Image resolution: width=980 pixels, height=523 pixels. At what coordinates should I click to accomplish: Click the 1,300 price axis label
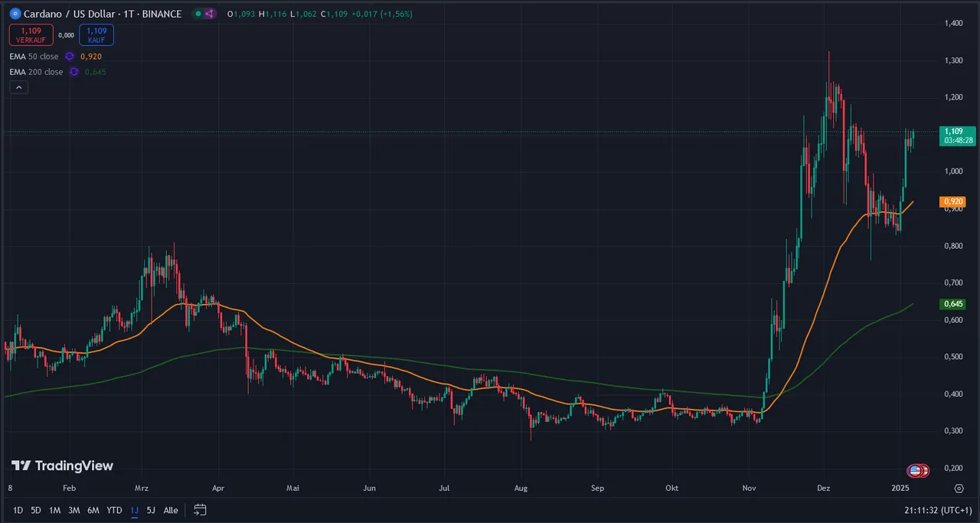coord(953,60)
